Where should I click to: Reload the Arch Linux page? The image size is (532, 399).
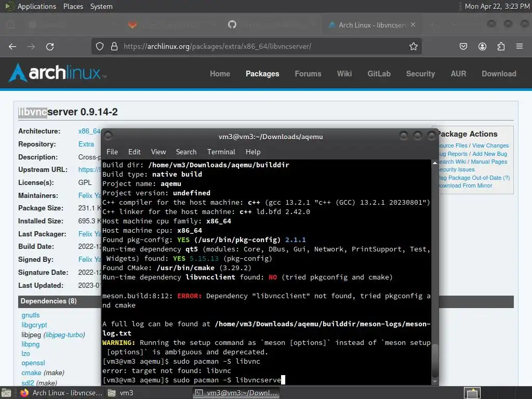pyautogui.click(x=50, y=46)
